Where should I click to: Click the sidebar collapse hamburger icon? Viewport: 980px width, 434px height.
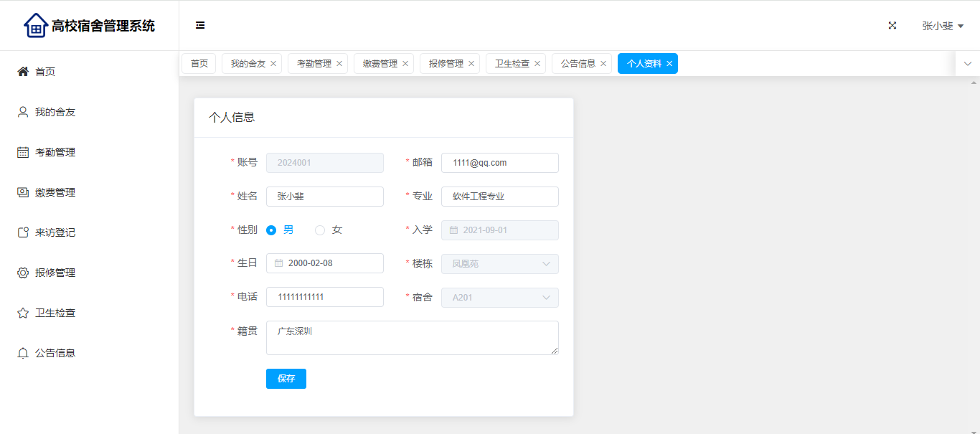coord(200,26)
